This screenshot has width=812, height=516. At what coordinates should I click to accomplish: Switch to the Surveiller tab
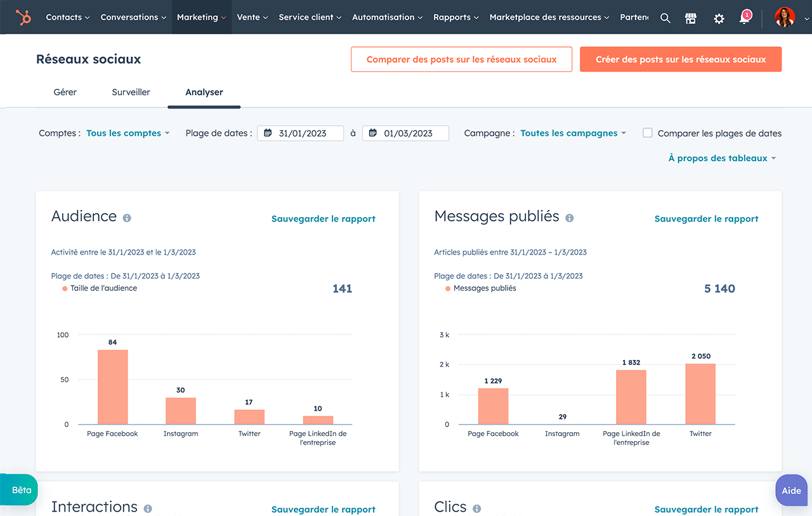pos(131,92)
